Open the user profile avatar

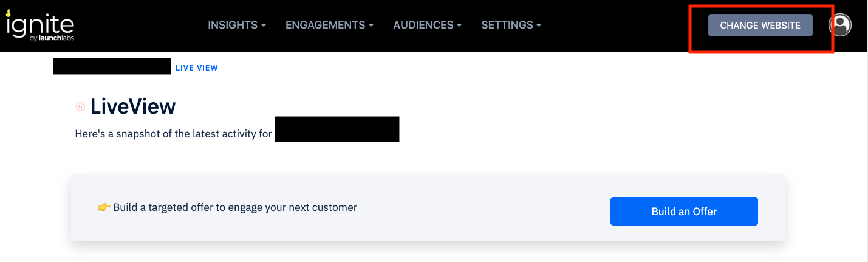pos(840,25)
